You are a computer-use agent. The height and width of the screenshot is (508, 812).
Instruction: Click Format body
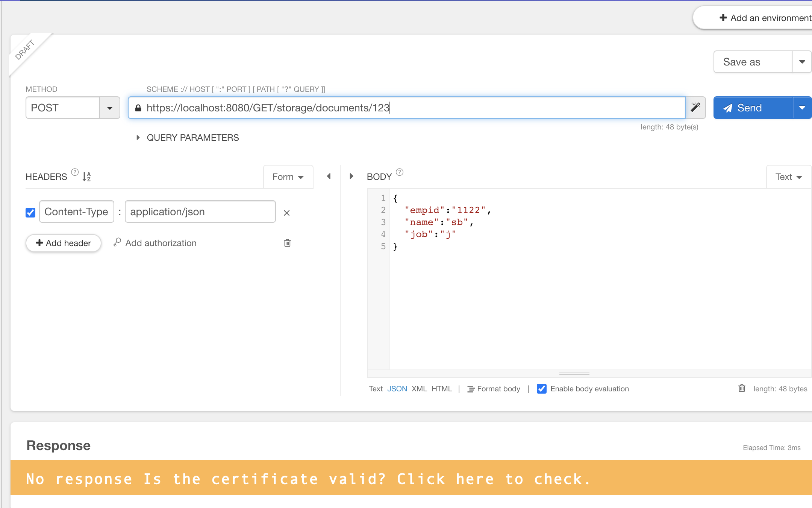tap(494, 389)
